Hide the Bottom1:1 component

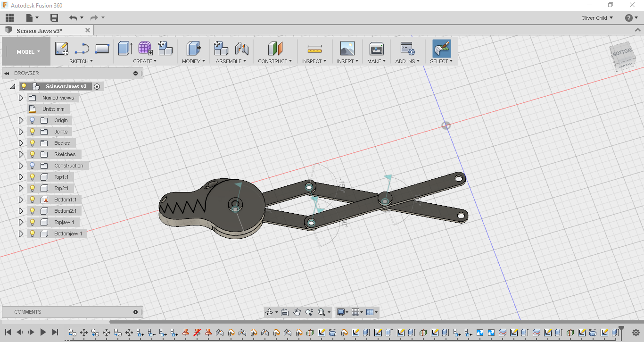click(33, 200)
